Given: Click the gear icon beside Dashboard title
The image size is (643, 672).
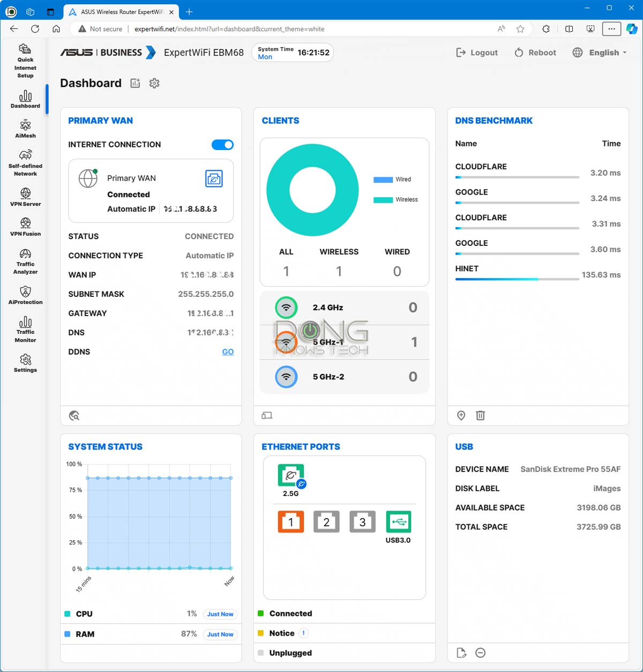Looking at the screenshot, I should coord(154,83).
